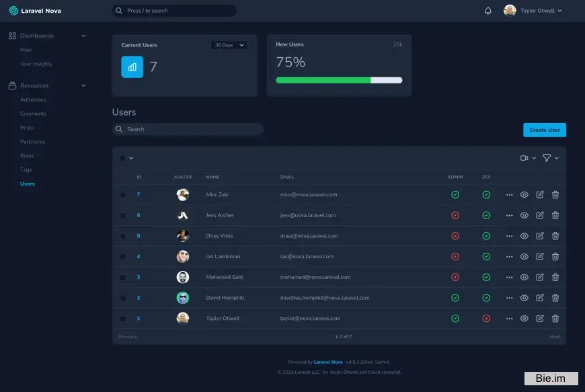Go to Tags resource
The width and height of the screenshot is (585, 392).
click(x=26, y=169)
